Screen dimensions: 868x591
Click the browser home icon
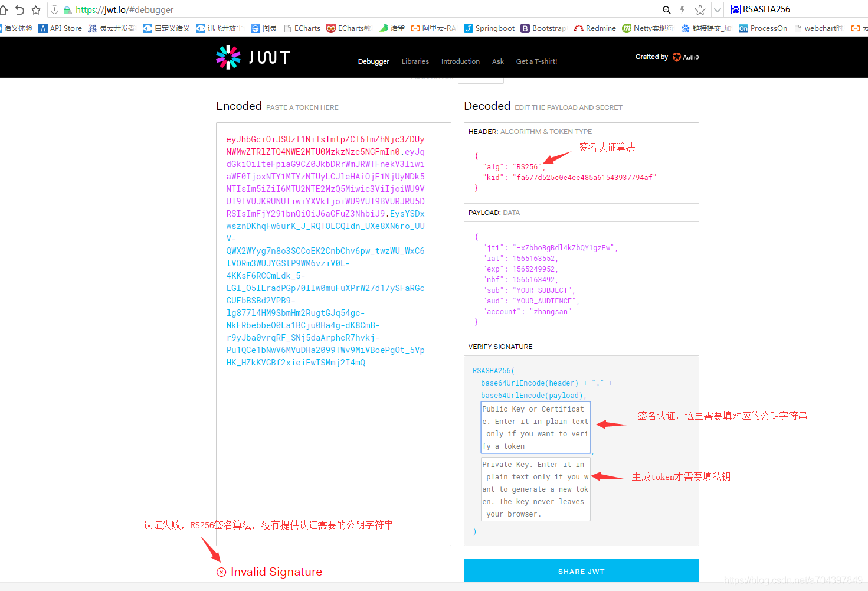[3, 10]
